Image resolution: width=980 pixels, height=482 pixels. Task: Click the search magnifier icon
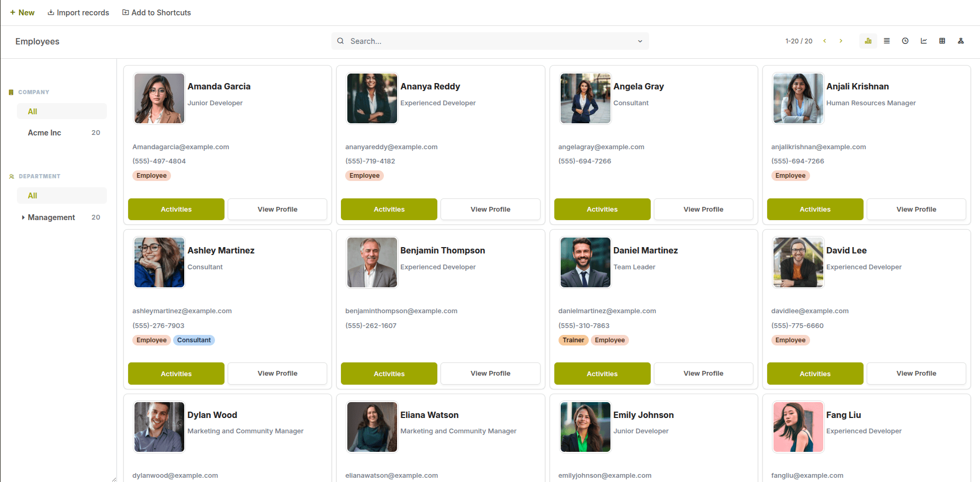pos(340,41)
